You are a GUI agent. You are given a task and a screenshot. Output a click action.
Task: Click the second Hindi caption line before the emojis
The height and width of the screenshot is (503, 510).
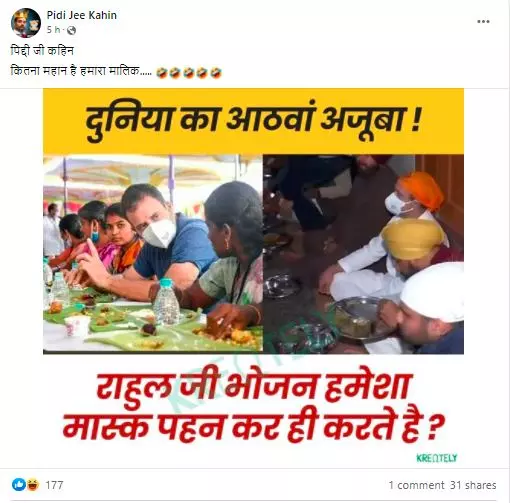(81, 71)
